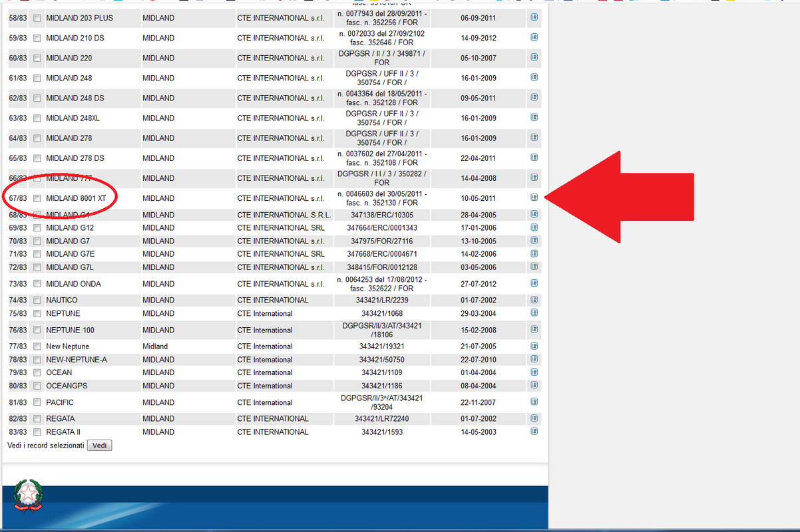Open details icon for MIDLAND G7E row

[534, 253]
